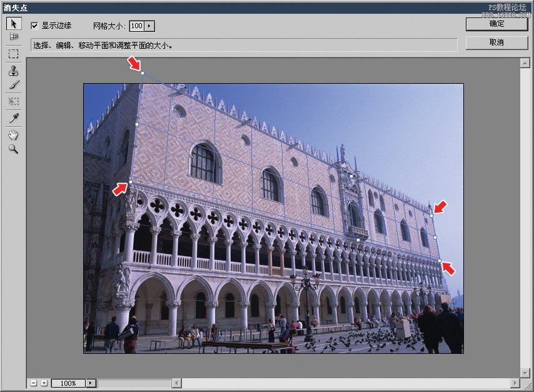The height and width of the screenshot is (392, 534).
Task: Open the 网格大小 slider arrow
Action: [149, 26]
